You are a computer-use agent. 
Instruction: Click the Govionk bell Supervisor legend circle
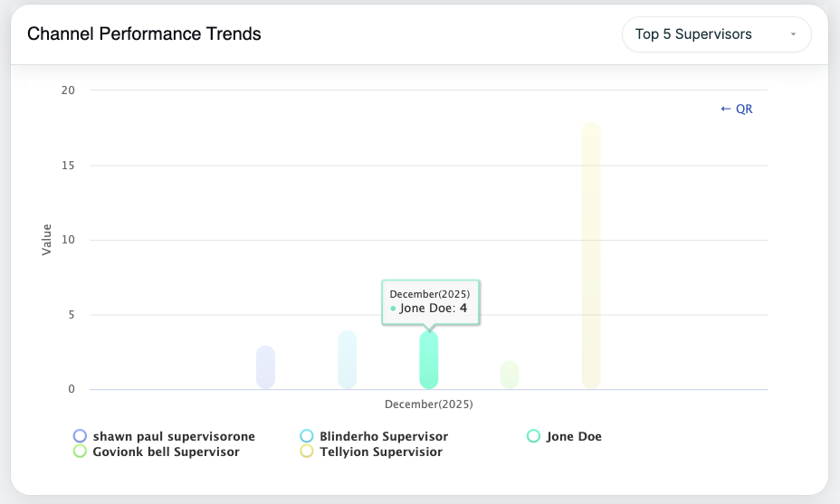[80, 452]
